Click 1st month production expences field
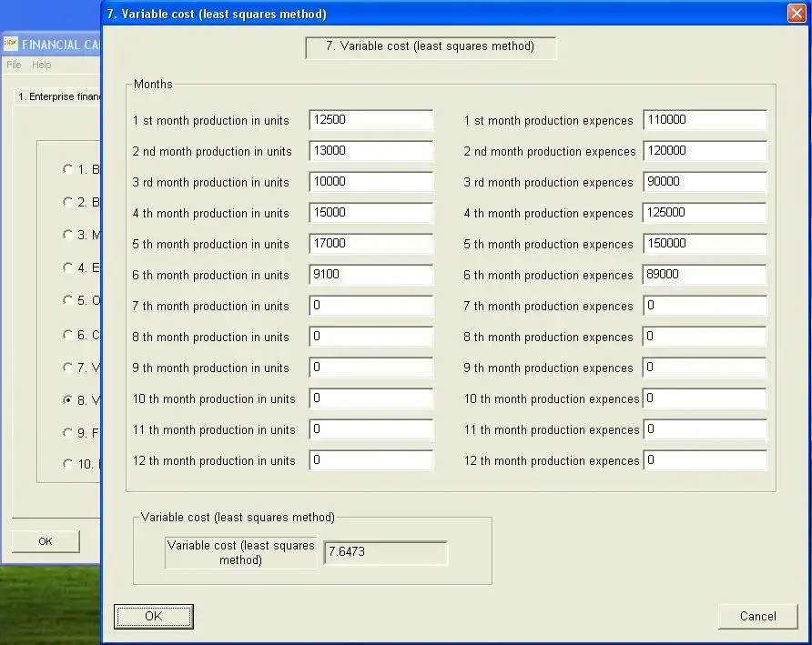Screen dimensions: 812x645 point(705,119)
